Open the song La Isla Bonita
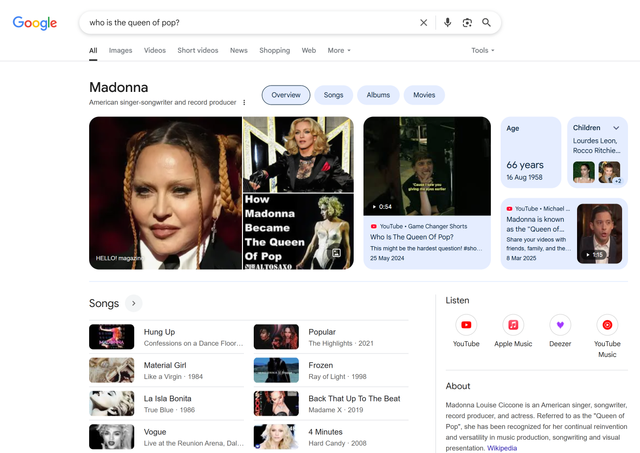The image size is (640, 453). (x=167, y=398)
